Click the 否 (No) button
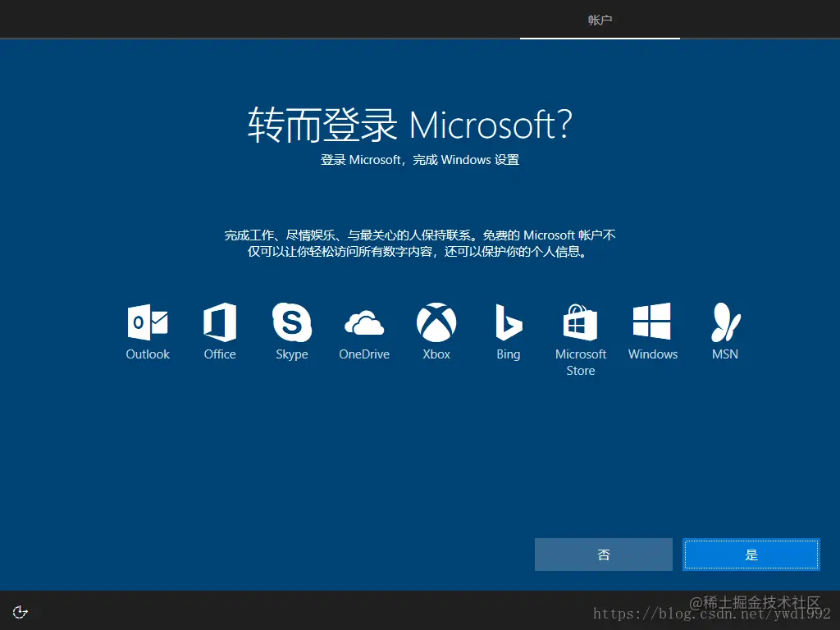The width and height of the screenshot is (840, 630). [x=603, y=555]
